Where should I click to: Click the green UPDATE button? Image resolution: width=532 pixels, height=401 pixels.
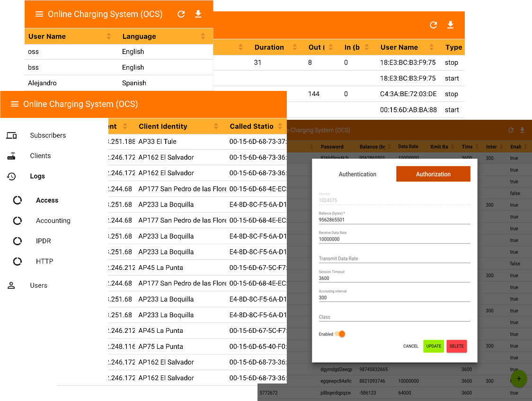(x=434, y=346)
